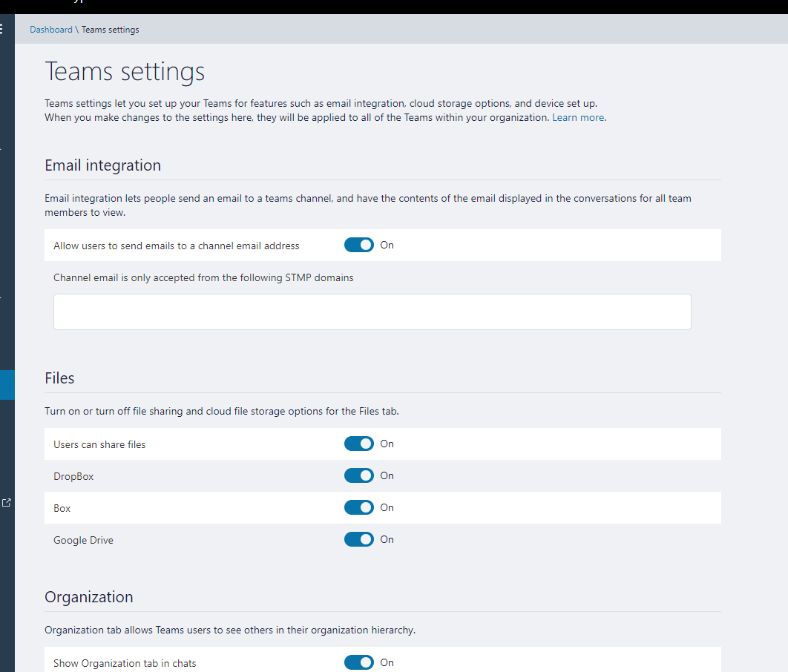Image resolution: width=788 pixels, height=672 pixels.
Task: Click the 'Email integration lets people send' description
Action: (x=368, y=205)
